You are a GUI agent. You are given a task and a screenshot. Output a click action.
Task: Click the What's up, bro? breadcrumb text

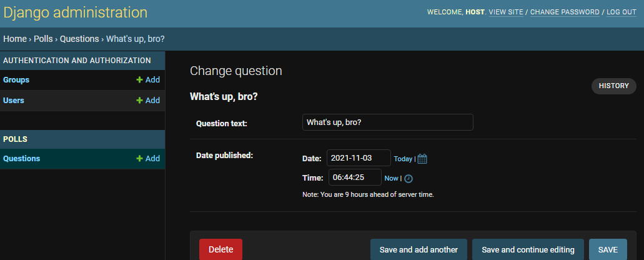tap(136, 39)
